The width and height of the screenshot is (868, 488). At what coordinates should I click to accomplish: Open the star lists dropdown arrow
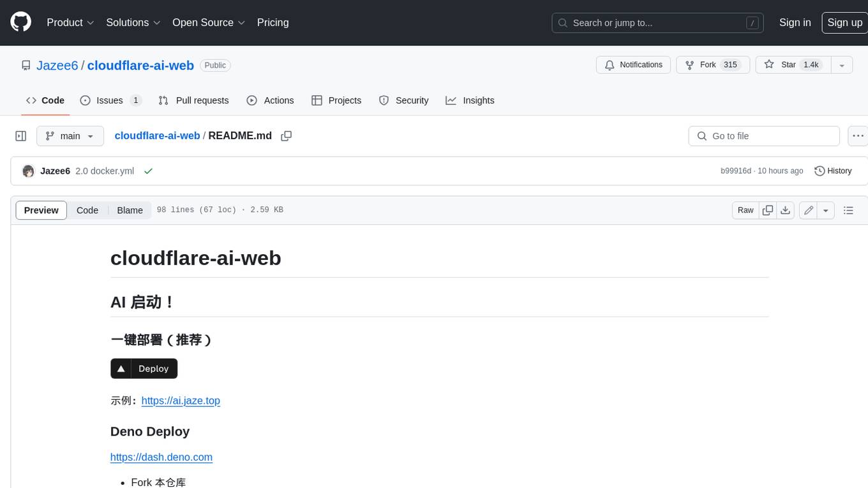pos(842,65)
